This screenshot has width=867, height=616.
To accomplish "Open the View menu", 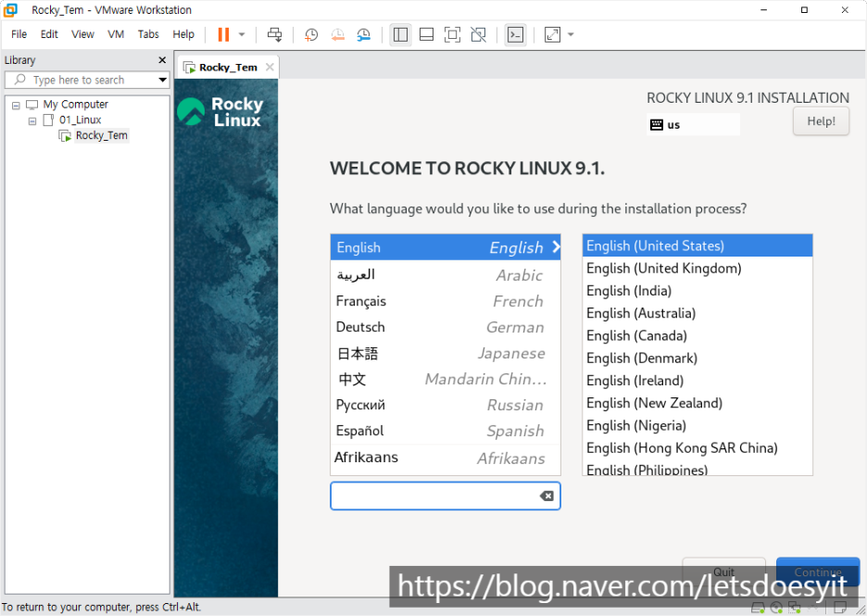I will pos(82,34).
